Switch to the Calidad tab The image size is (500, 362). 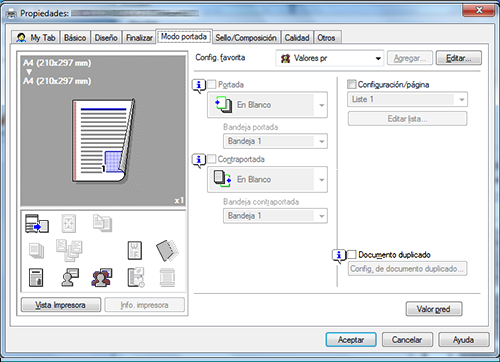[x=297, y=38]
